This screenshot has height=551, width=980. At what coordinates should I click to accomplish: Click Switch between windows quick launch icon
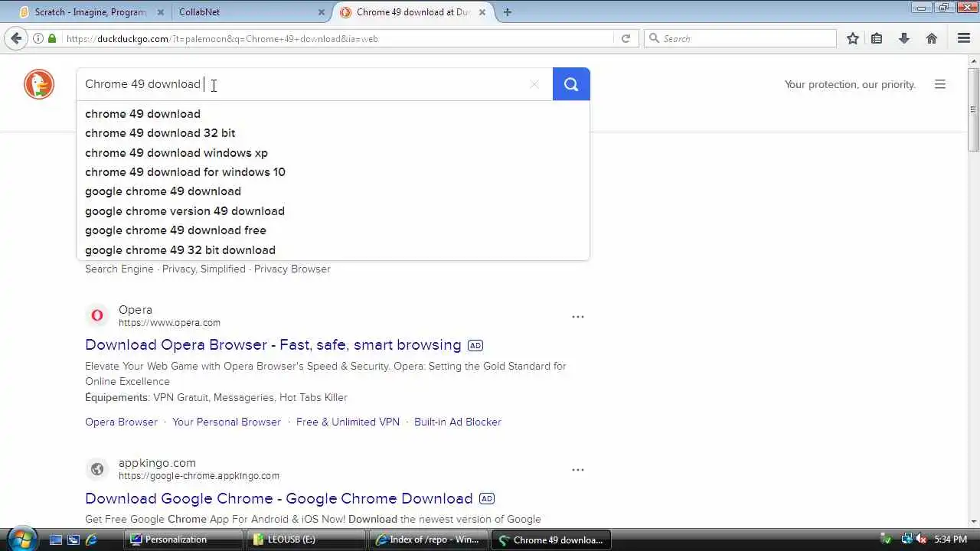(x=73, y=540)
